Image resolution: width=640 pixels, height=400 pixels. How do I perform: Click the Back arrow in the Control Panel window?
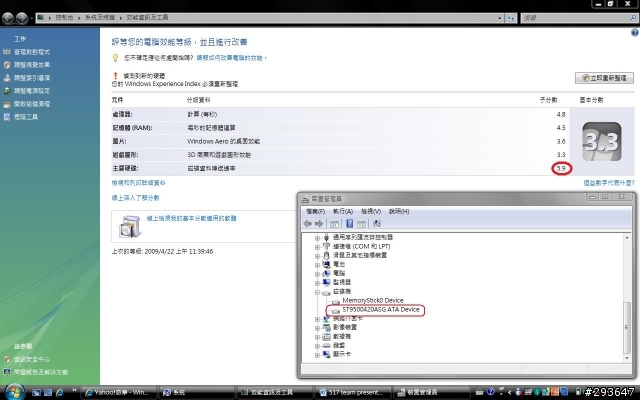pos(8,18)
